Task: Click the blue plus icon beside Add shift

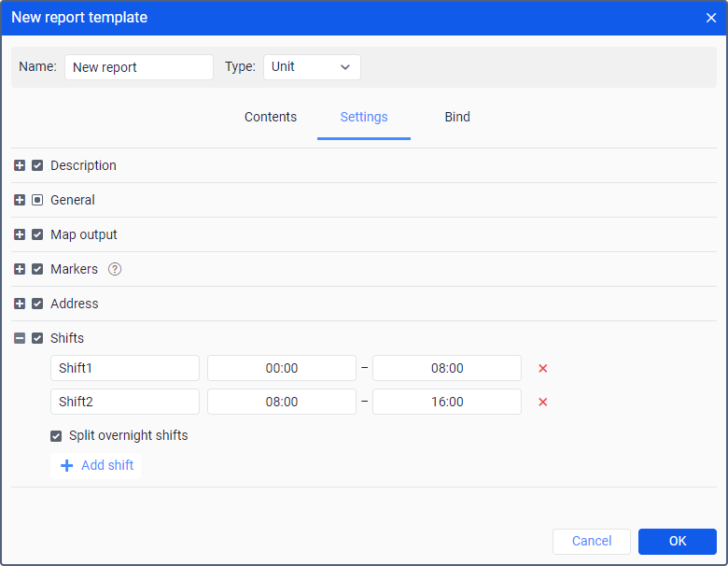Action: pyautogui.click(x=67, y=466)
